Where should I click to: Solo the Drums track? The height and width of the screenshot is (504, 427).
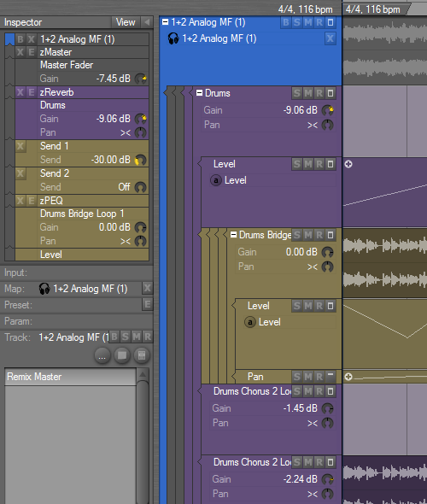click(297, 93)
